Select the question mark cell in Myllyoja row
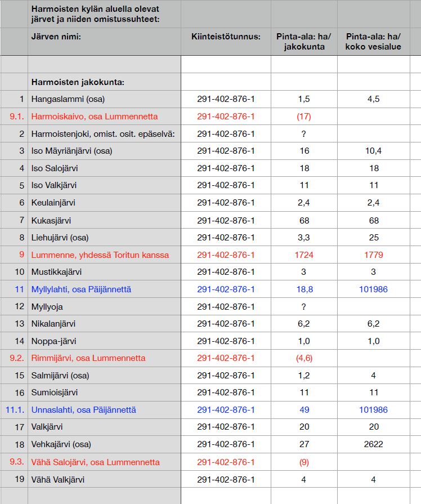The height and width of the screenshot is (504, 421). tap(304, 306)
